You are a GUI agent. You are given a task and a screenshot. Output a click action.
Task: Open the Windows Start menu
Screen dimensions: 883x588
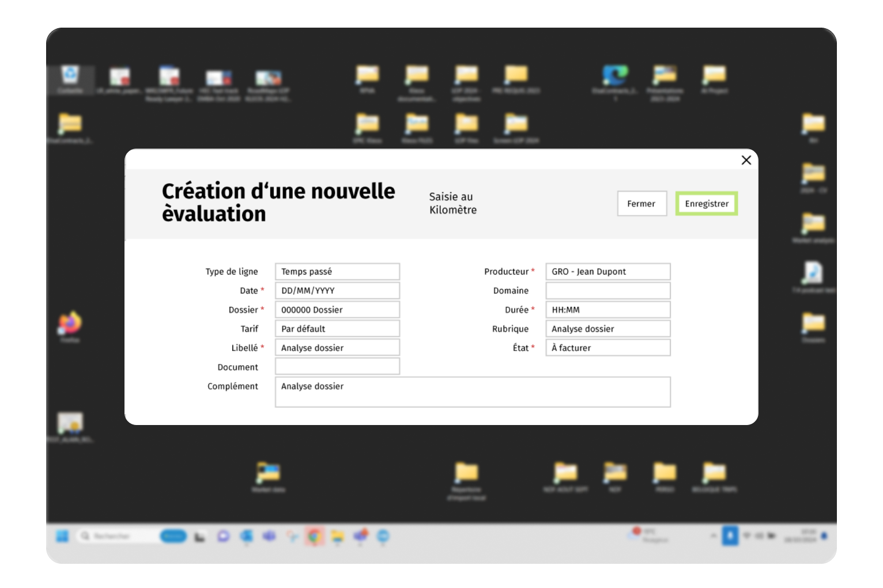pyautogui.click(x=62, y=536)
